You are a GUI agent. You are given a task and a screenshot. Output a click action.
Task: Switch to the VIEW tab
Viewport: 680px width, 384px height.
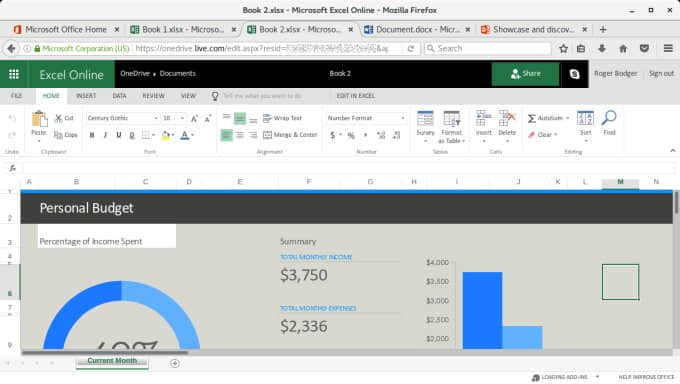click(188, 96)
